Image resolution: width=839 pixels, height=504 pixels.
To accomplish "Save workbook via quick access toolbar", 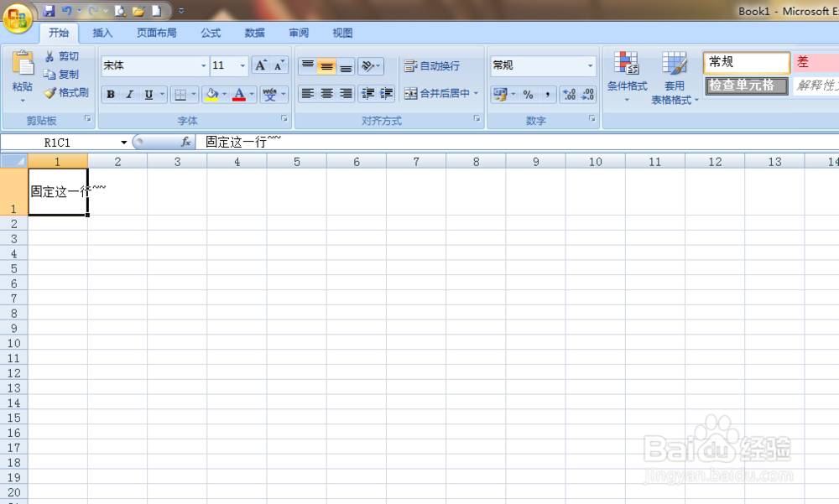I will coord(50,11).
